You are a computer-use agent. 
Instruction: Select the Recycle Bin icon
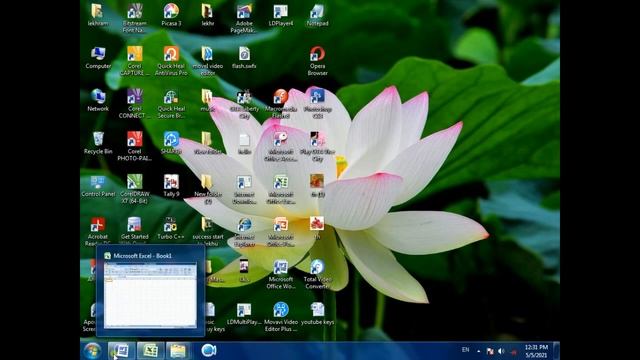pyautogui.click(x=98, y=143)
